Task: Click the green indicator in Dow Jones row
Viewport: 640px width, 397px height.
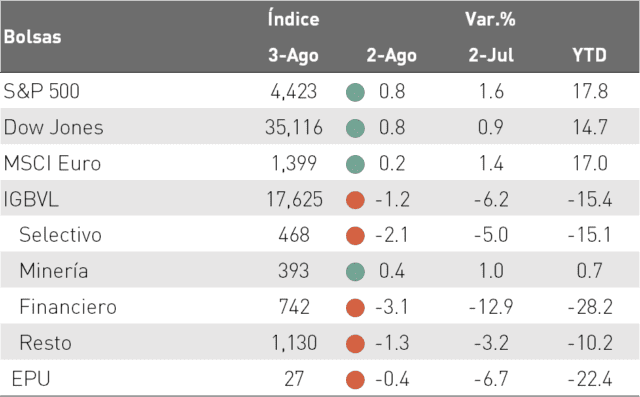Action: coord(355,128)
